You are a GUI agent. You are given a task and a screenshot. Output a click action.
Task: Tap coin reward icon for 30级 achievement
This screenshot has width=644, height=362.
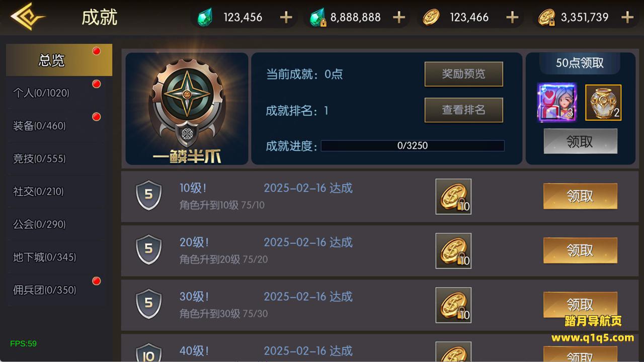453,305
